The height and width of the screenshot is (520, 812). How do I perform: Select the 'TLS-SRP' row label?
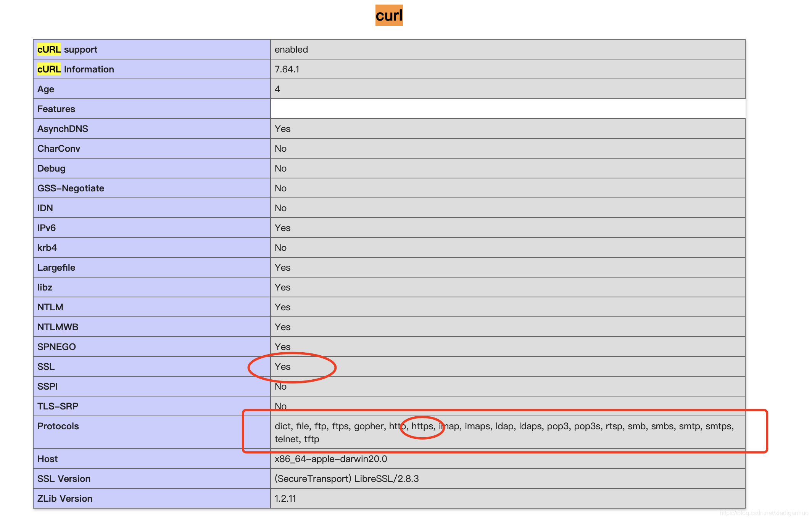point(58,406)
